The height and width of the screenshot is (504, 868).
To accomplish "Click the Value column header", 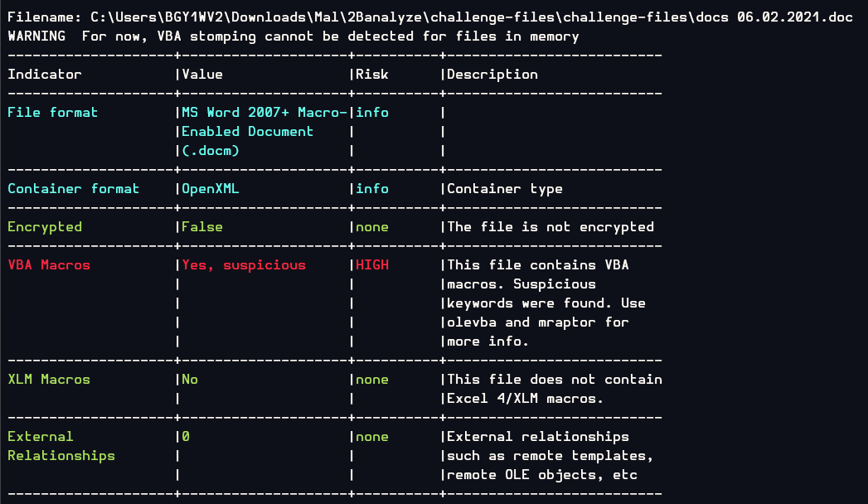I will (x=202, y=75).
